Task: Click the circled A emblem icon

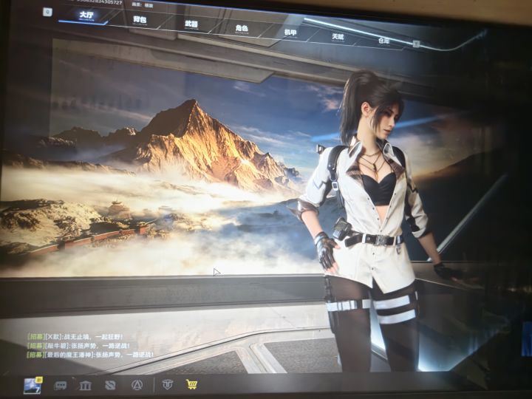Action: [x=137, y=385]
